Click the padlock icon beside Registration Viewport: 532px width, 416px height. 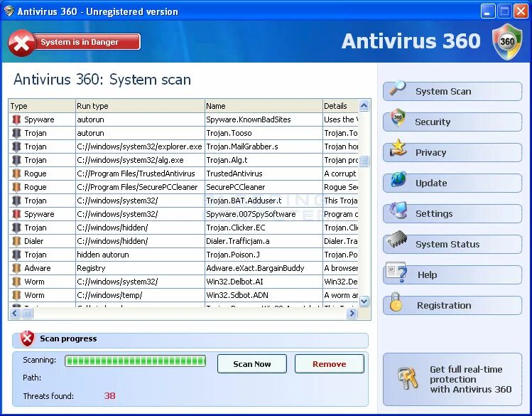pyautogui.click(x=396, y=302)
